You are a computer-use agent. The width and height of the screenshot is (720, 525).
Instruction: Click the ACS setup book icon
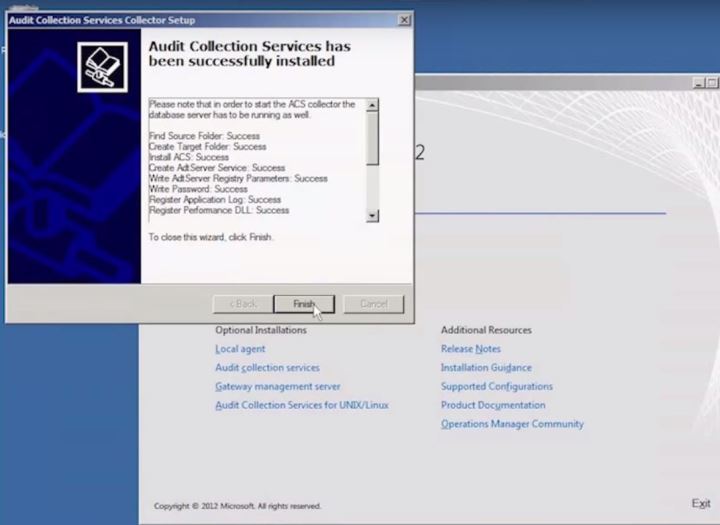click(102, 67)
